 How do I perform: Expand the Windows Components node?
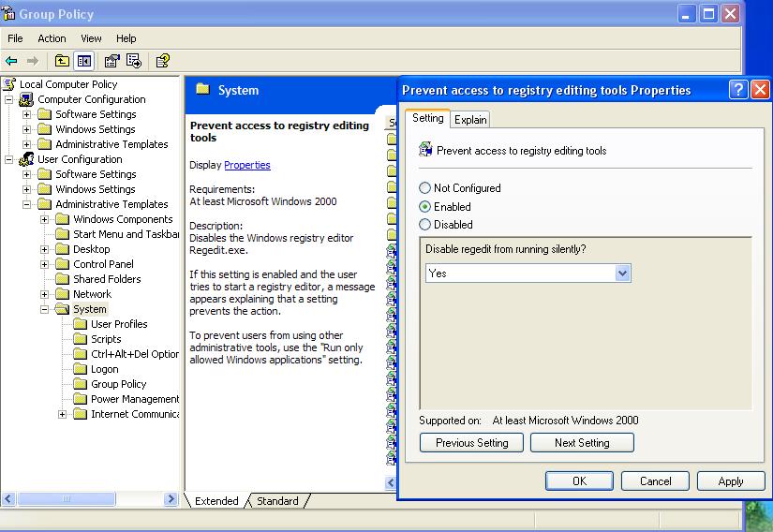[x=44, y=219]
